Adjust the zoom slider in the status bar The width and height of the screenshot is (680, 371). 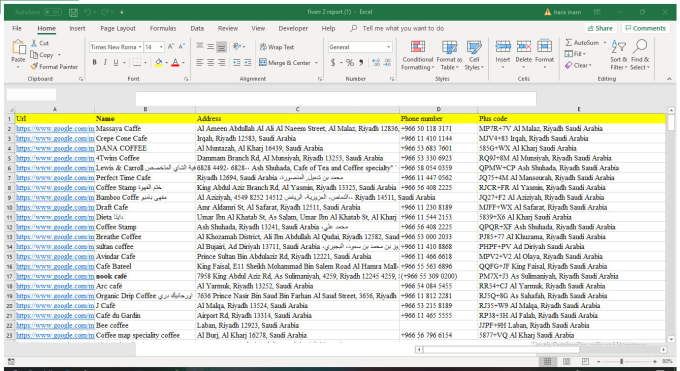pyautogui.click(x=621, y=361)
